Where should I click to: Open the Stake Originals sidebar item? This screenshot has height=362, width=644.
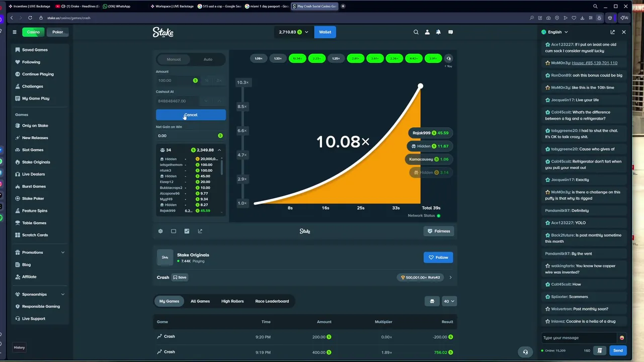pos(36,162)
